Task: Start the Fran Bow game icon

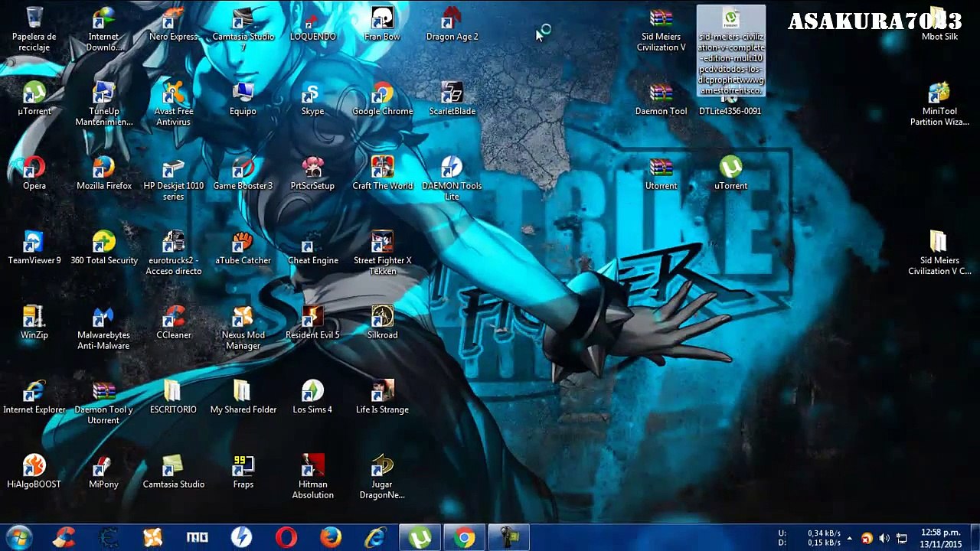Action: pos(382,24)
